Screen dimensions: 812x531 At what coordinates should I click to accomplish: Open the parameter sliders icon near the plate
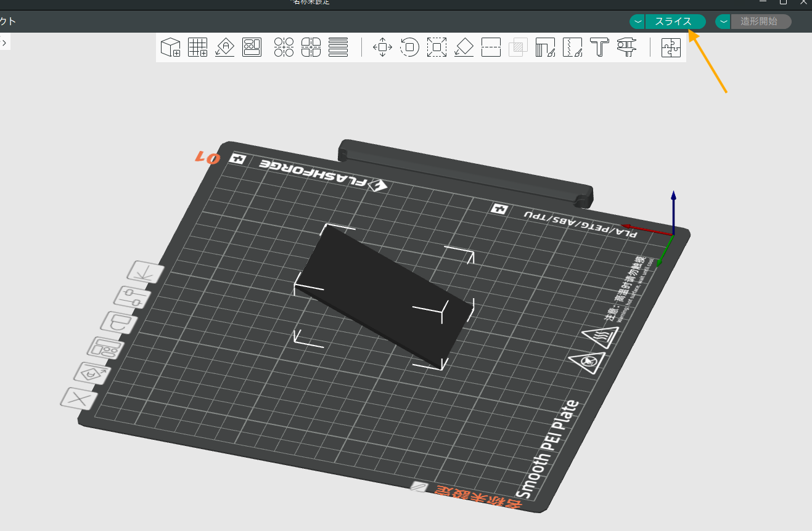click(x=131, y=298)
